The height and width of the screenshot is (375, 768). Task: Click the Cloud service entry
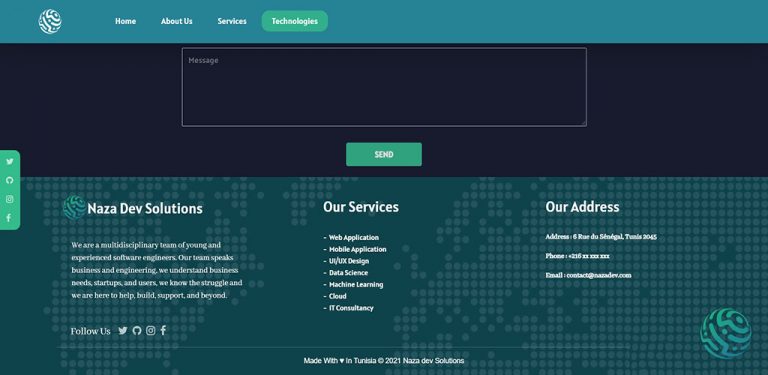(x=337, y=296)
